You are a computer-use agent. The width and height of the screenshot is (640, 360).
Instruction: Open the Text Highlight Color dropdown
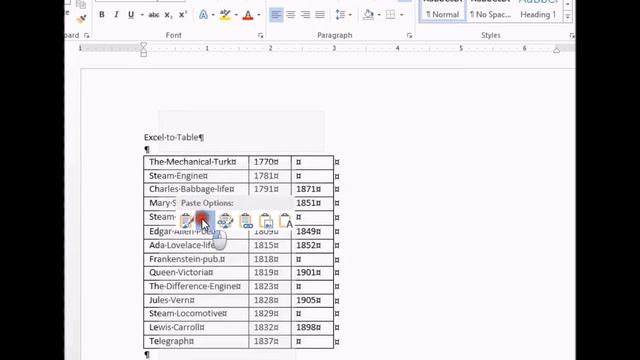pyautogui.click(x=236, y=15)
